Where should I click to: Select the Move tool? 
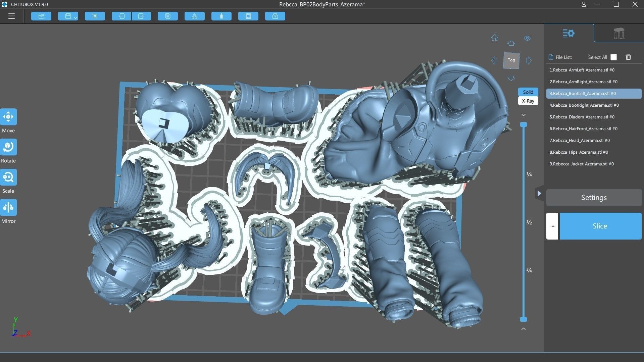click(8, 117)
